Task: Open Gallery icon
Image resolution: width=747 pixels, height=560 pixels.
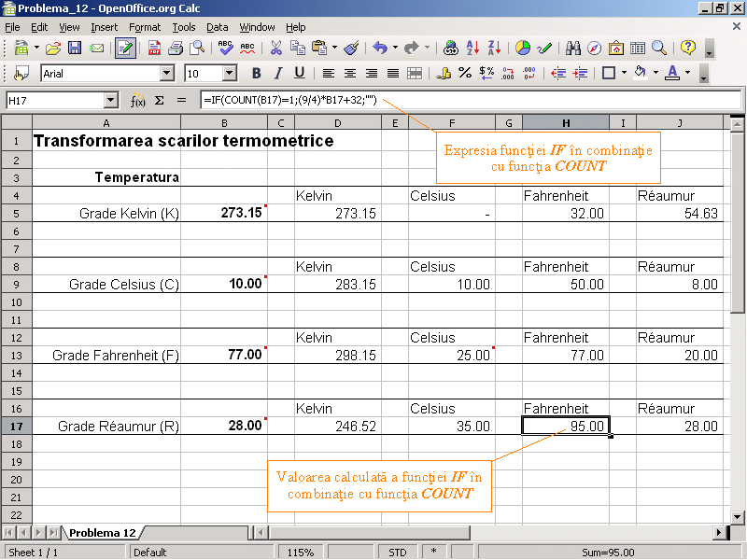Action: click(x=616, y=49)
